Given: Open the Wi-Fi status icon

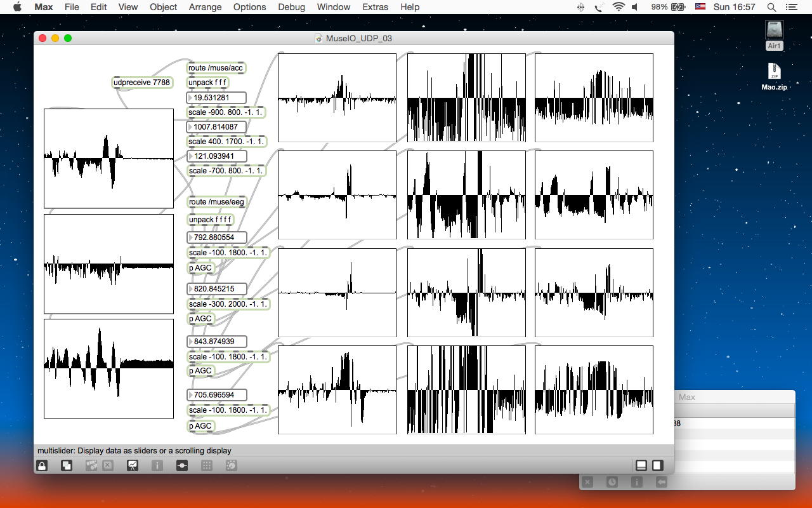Looking at the screenshot, I should click(x=619, y=7).
